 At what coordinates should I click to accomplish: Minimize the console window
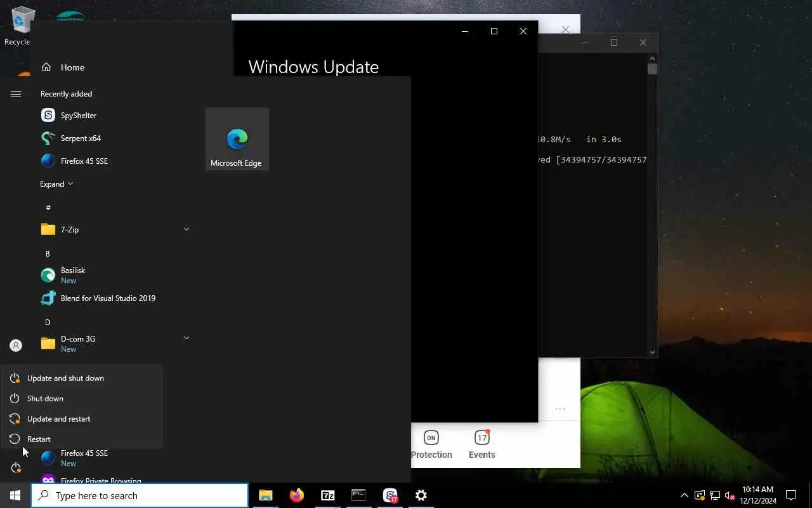click(x=585, y=43)
